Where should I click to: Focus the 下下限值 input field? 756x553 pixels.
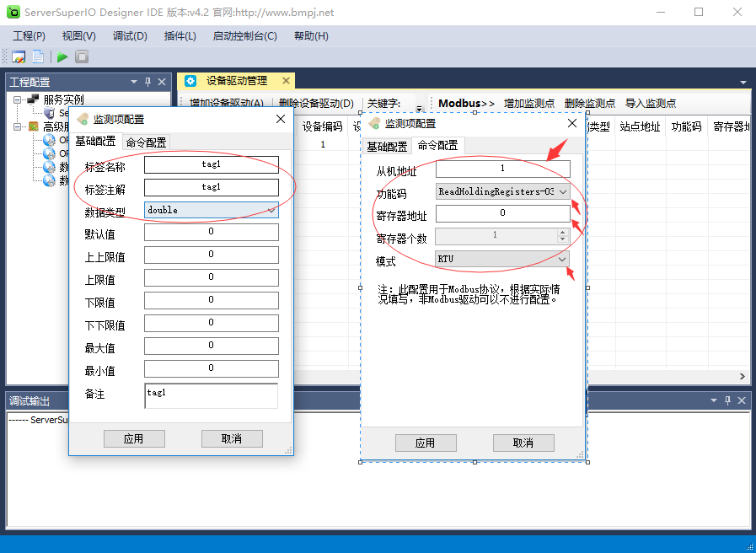click(x=212, y=323)
